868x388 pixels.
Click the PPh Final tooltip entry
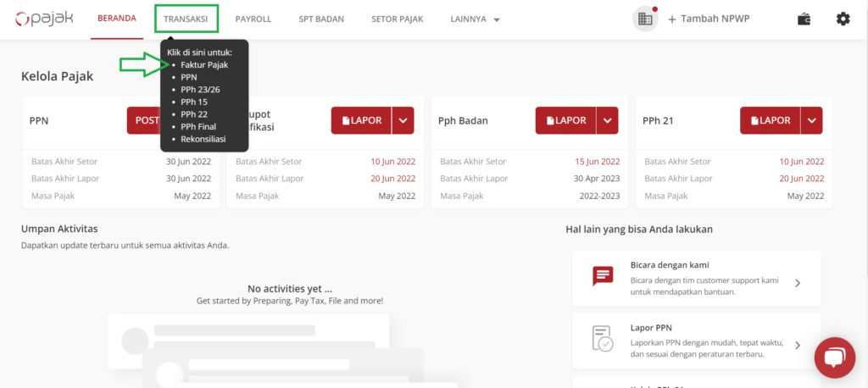(x=198, y=127)
